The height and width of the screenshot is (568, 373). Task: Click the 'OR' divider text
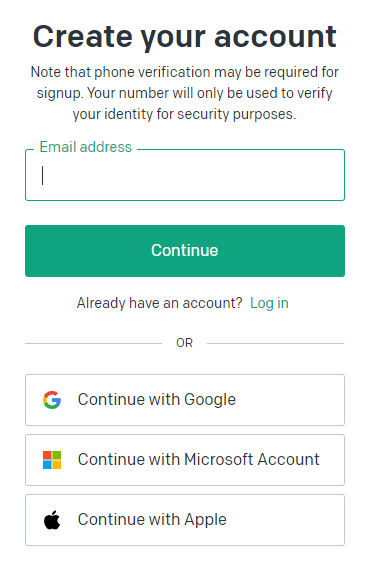tap(184, 343)
